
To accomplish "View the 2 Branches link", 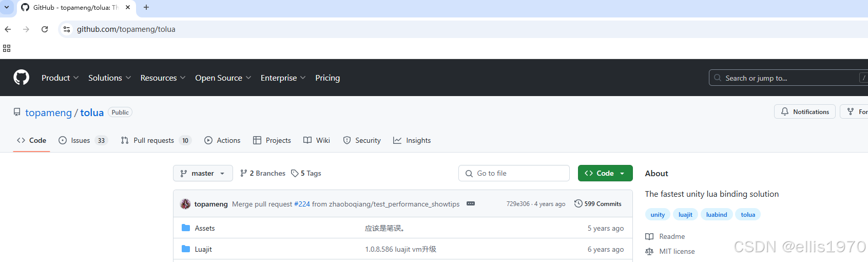I will (263, 173).
